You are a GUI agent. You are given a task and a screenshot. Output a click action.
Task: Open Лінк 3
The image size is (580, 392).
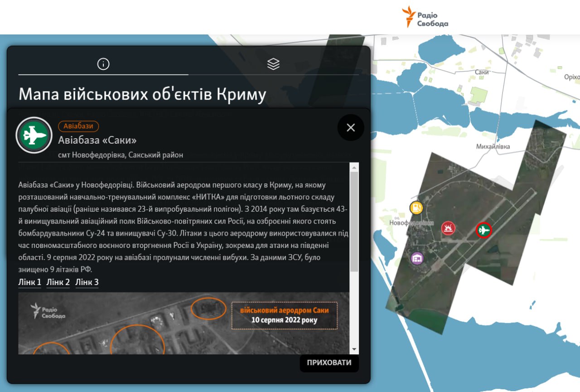click(87, 282)
